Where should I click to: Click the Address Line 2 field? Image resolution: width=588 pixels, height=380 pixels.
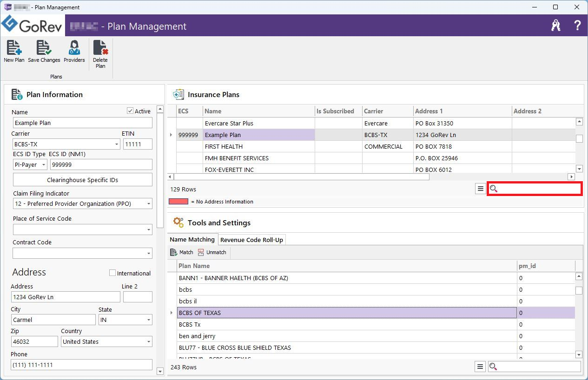tap(138, 297)
